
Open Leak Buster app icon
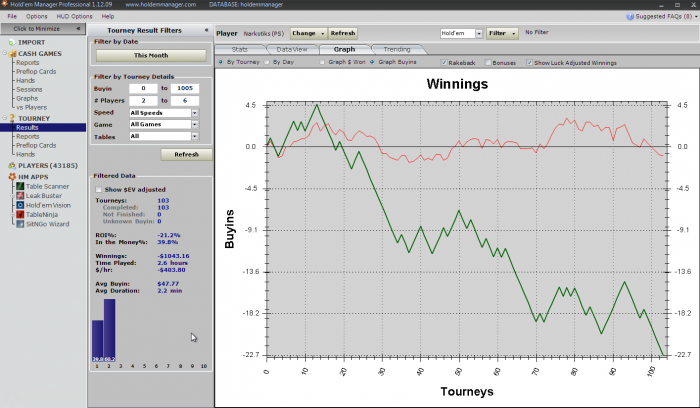[x=20, y=196]
